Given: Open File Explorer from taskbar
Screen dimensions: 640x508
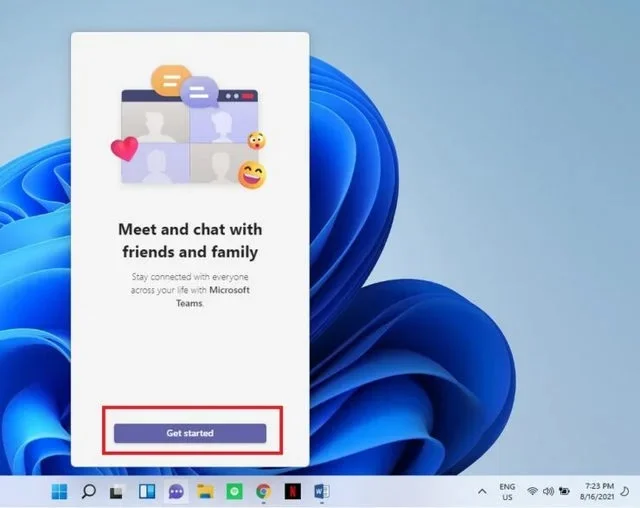Looking at the screenshot, I should pos(205,491).
